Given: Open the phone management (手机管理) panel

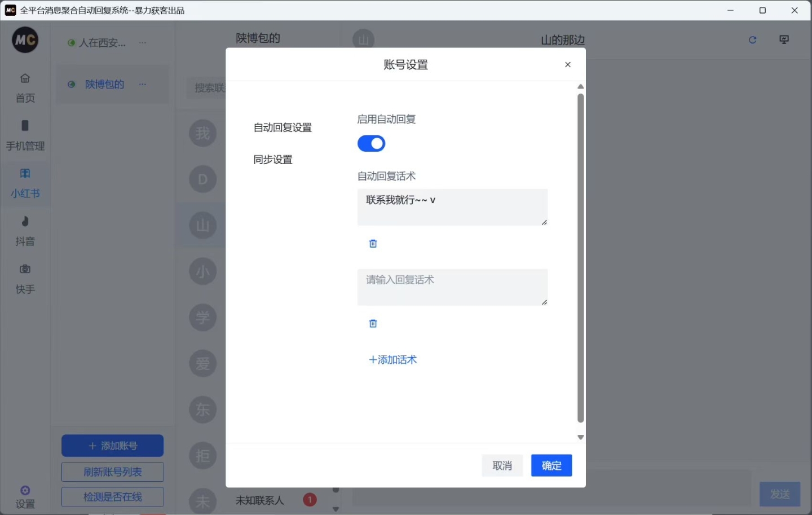Looking at the screenshot, I should (x=25, y=135).
